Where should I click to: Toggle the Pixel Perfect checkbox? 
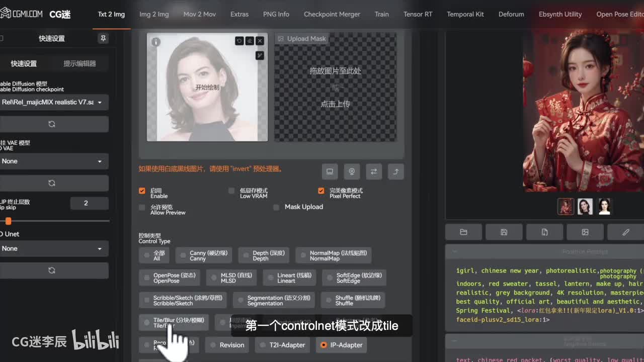[x=321, y=191]
